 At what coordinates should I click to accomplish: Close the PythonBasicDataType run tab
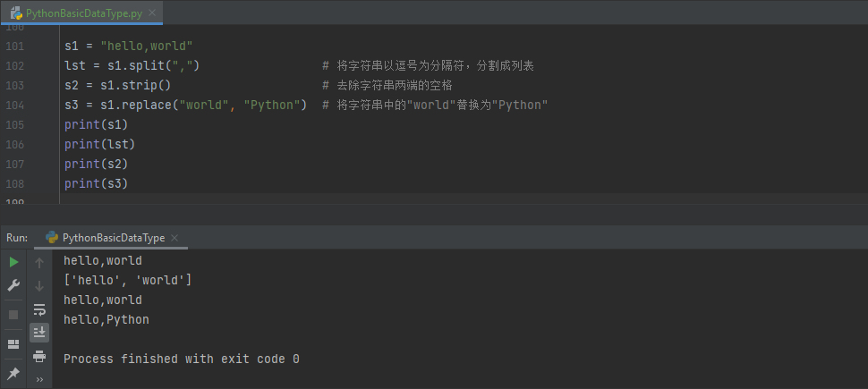click(x=174, y=238)
